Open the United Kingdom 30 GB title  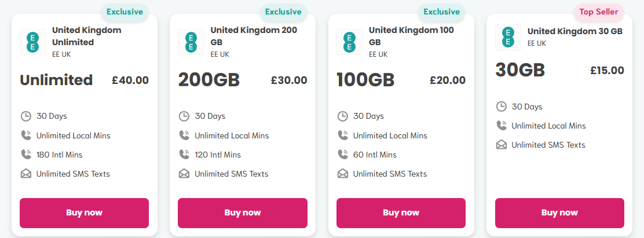(575, 31)
